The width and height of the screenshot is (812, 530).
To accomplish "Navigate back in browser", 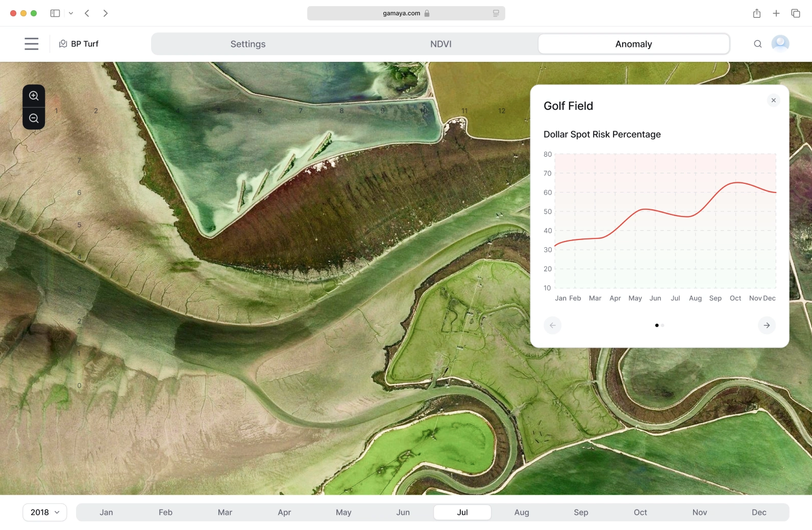I will pyautogui.click(x=87, y=13).
